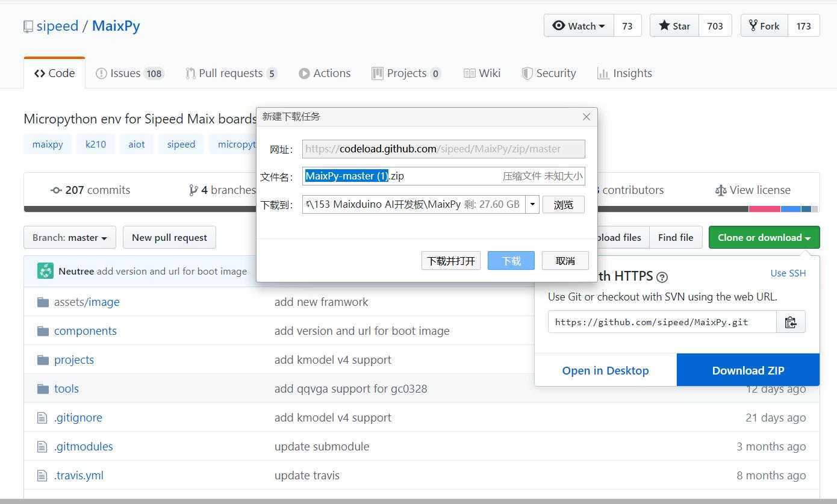The image size is (837, 504).
Task: Click the git clone URL text field
Action: [x=662, y=322]
